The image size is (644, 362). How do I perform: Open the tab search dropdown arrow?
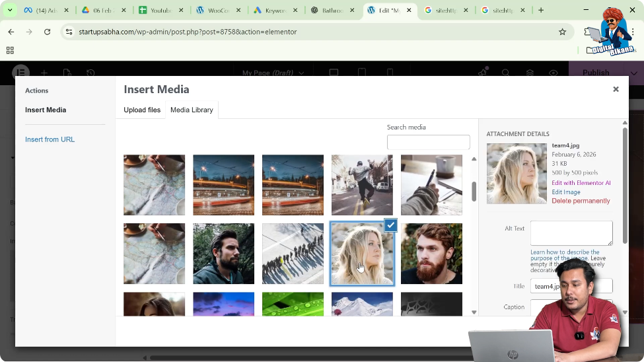click(10, 10)
